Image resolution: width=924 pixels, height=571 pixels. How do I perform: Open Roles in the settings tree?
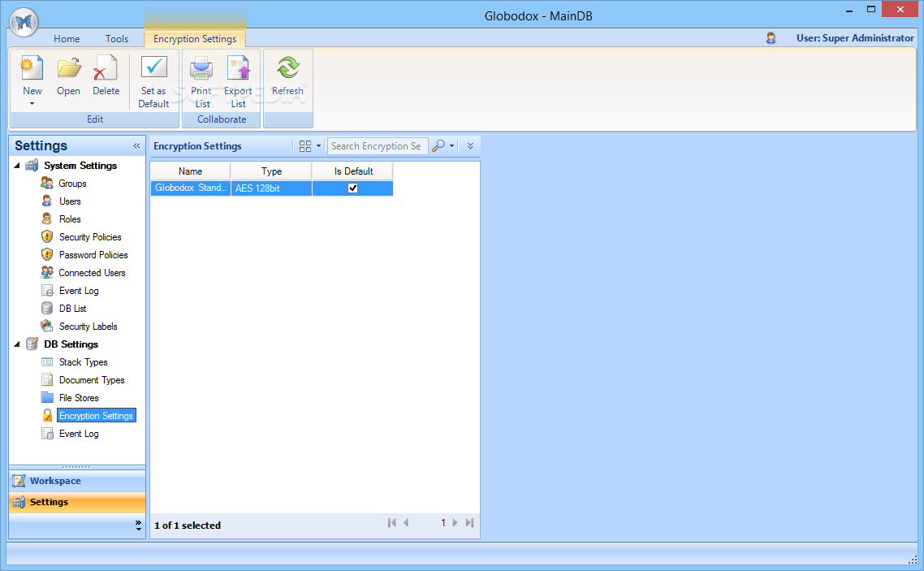point(70,219)
